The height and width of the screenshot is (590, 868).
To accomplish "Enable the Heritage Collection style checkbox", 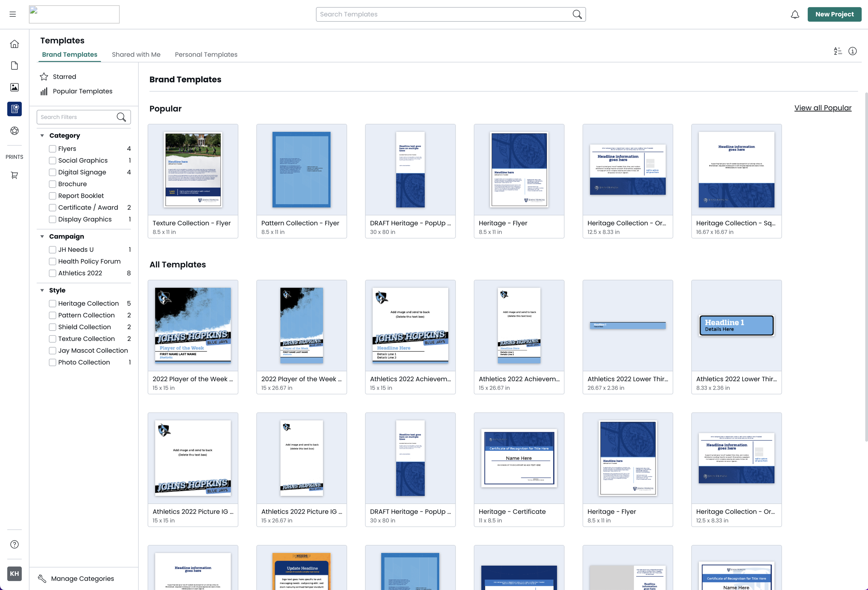I will tap(52, 303).
